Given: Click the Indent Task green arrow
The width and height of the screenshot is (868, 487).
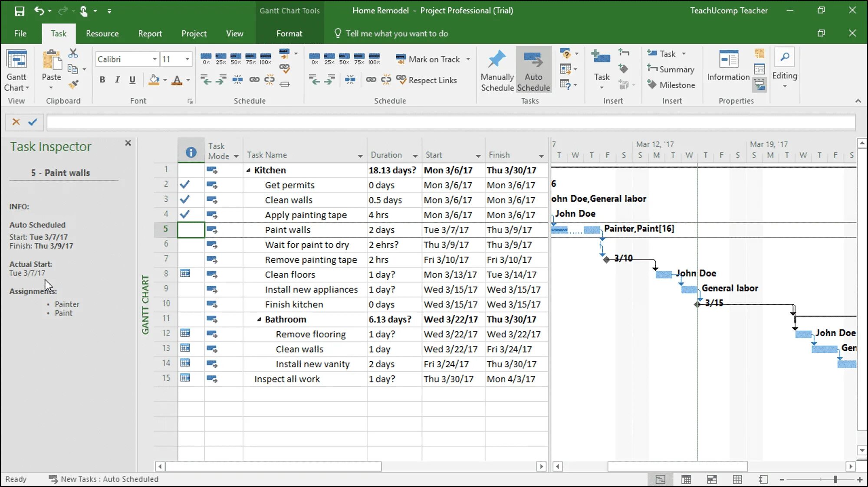Looking at the screenshot, I should coord(220,79).
